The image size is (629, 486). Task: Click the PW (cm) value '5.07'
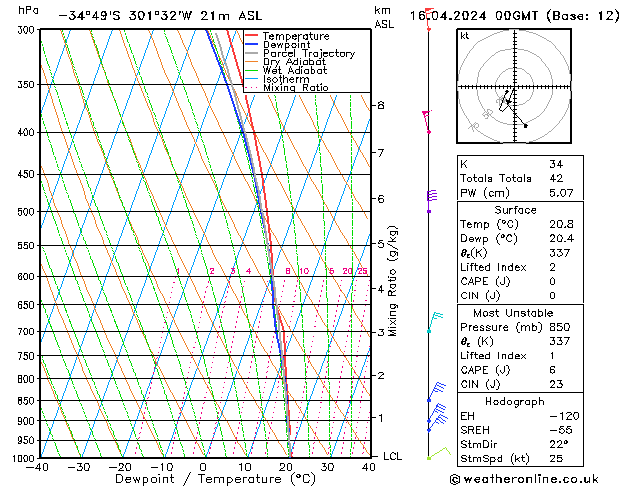(x=561, y=193)
